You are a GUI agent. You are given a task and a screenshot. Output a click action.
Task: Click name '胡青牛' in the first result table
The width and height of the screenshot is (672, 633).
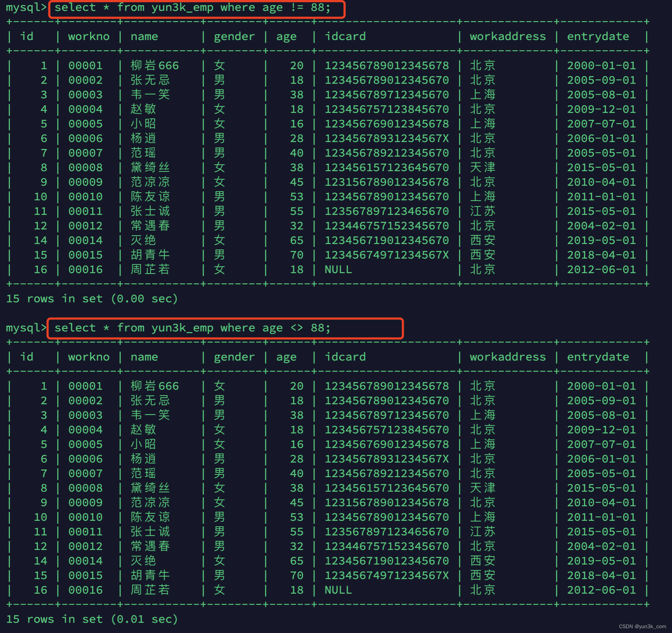(x=150, y=255)
